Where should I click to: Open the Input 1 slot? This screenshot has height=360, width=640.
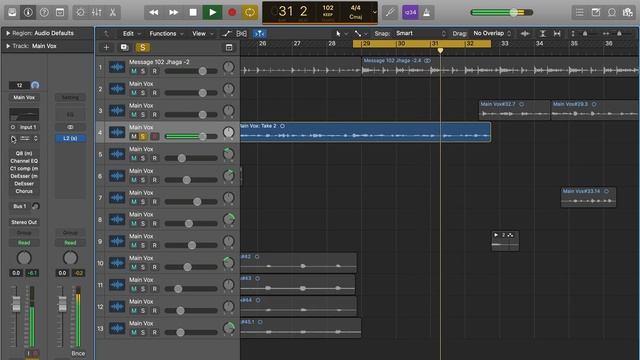click(x=28, y=127)
